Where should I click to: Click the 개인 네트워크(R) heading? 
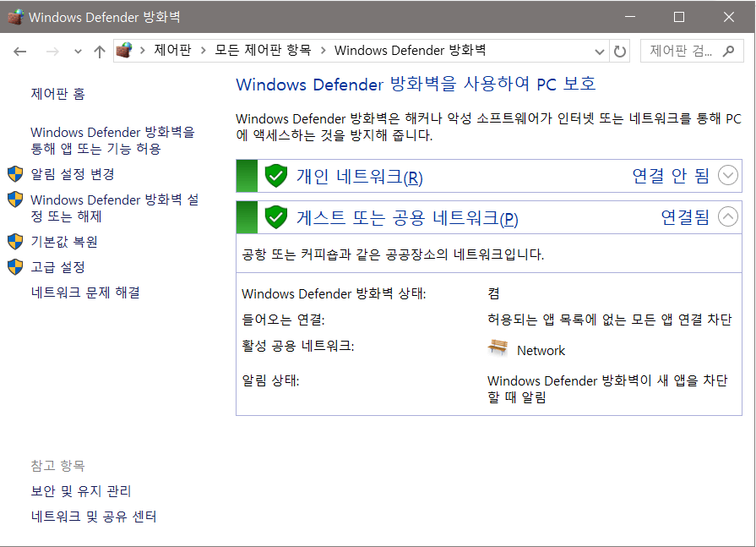click(x=359, y=177)
